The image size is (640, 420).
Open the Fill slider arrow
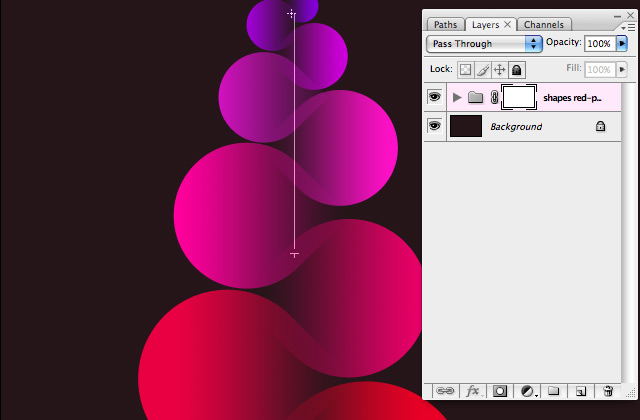[x=622, y=69]
